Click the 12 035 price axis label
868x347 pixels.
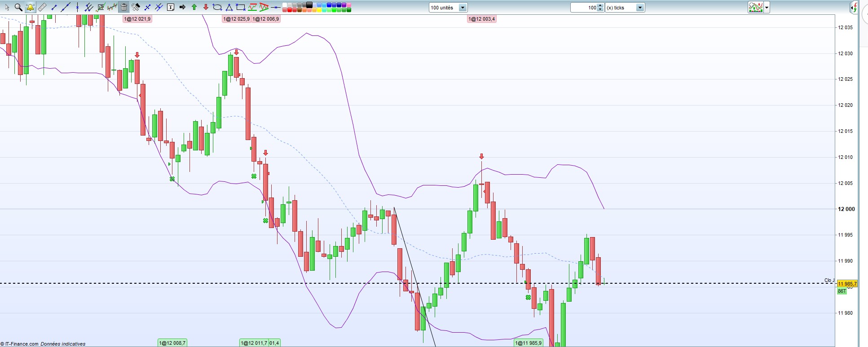click(845, 27)
